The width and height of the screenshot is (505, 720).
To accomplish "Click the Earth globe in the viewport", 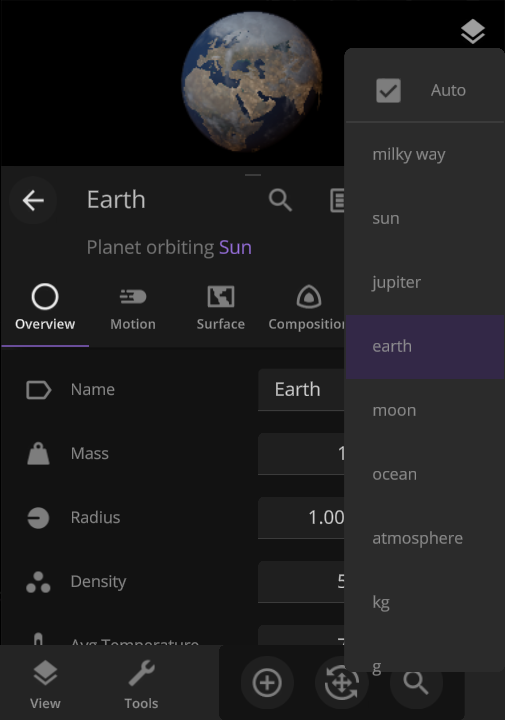I will tap(252, 82).
